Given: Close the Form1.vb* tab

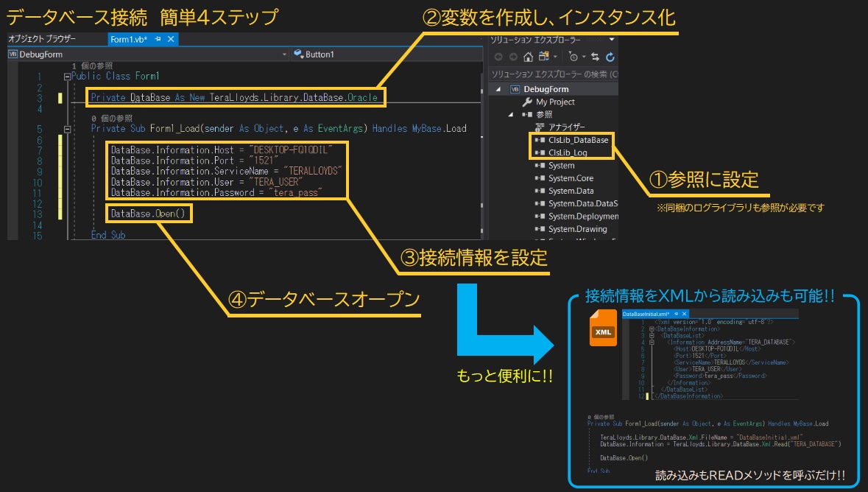Looking at the screenshot, I should pyautogui.click(x=171, y=39).
